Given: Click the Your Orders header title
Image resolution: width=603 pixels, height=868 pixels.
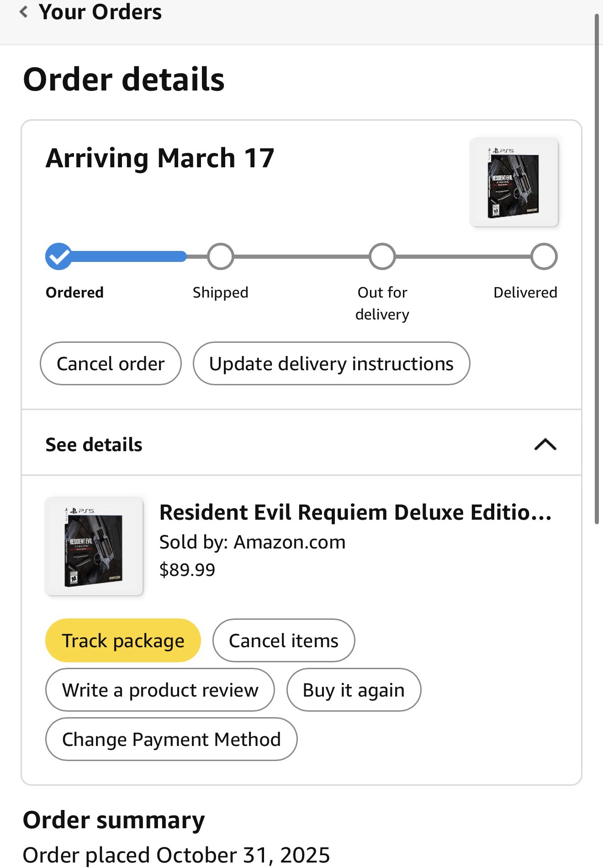Looking at the screenshot, I should (100, 12).
